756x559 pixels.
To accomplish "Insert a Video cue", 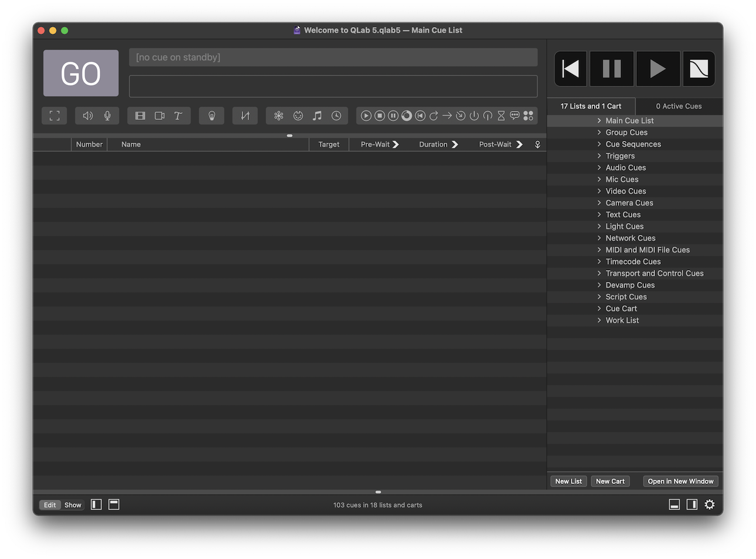I will (140, 116).
